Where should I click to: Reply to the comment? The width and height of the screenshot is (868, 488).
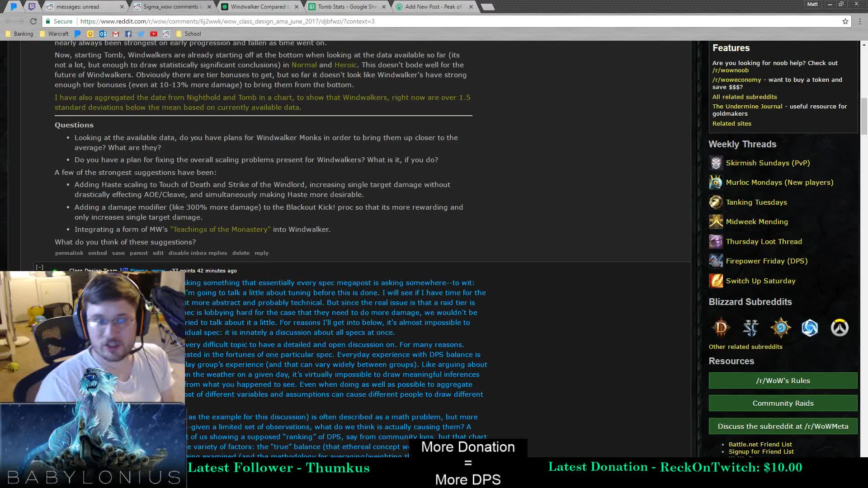click(x=261, y=253)
